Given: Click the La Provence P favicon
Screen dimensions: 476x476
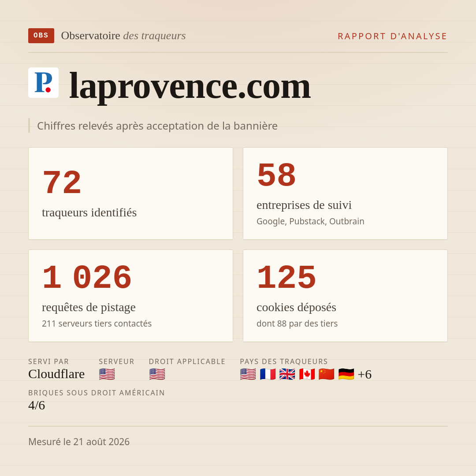Looking at the screenshot, I should coord(43,82).
